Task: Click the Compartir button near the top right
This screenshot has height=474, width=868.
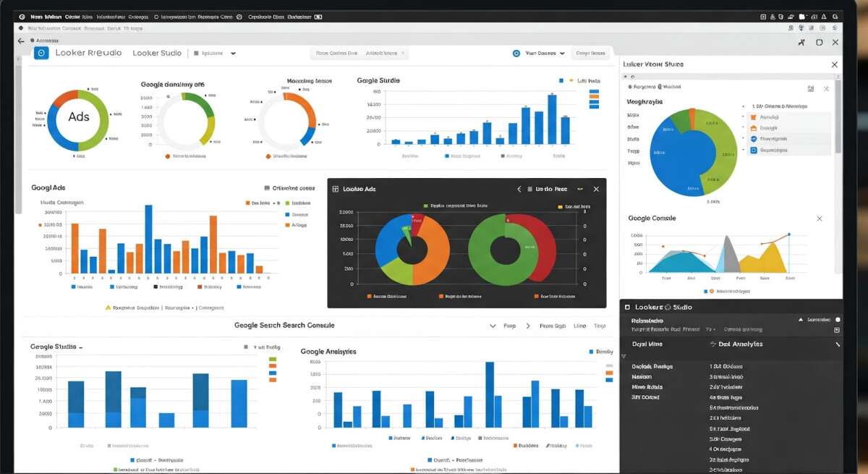Action: click(591, 52)
